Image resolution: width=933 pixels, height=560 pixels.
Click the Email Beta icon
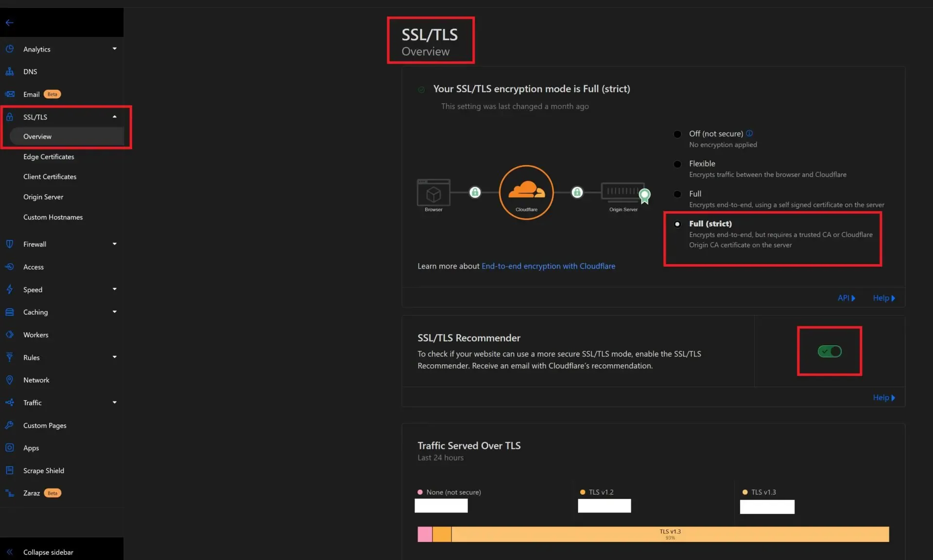point(10,94)
